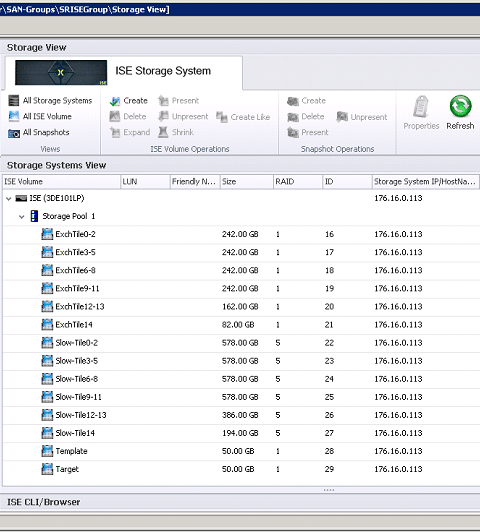The image size is (480, 532).
Task: Click the 82.00 GB size cell
Action: click(238, 325)
